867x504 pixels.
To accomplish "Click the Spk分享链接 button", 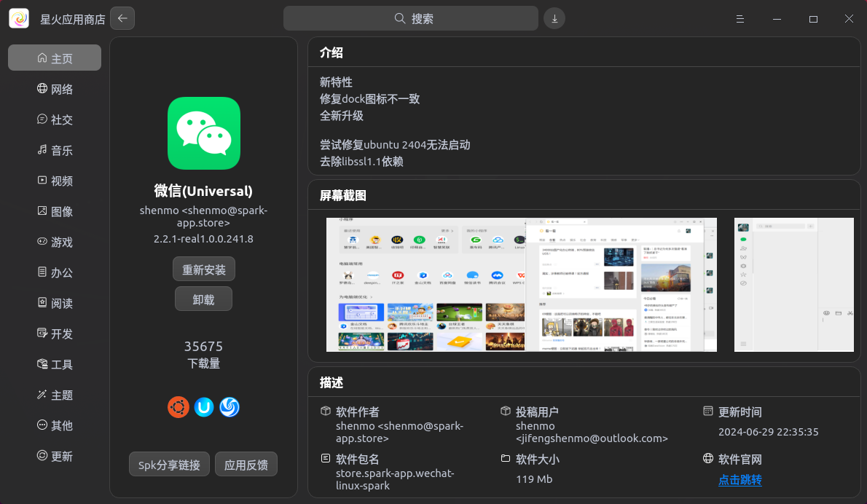I will pyautogui.click(x=169, y=464).
